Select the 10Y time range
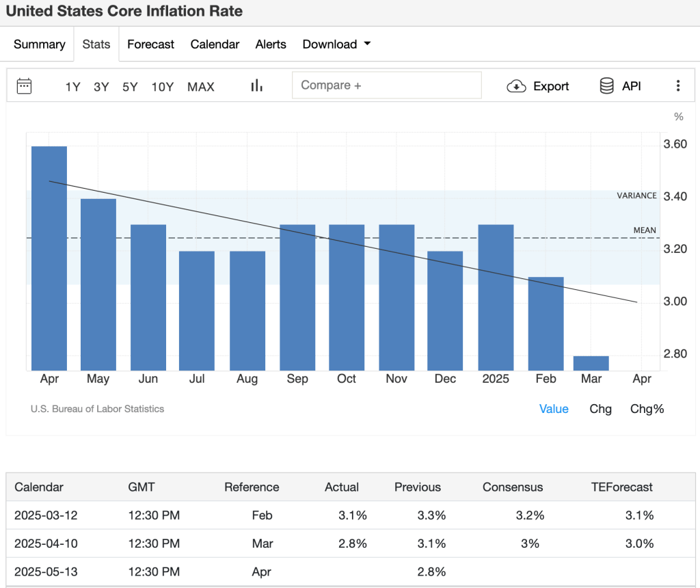This screenshot has width=700, height=588. pos(163,87)
